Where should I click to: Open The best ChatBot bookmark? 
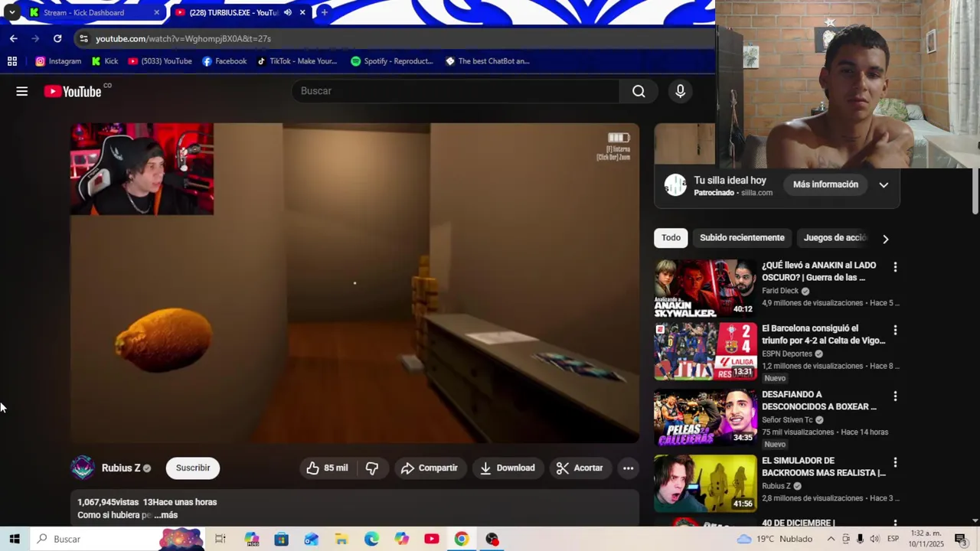tap(488, 61)
